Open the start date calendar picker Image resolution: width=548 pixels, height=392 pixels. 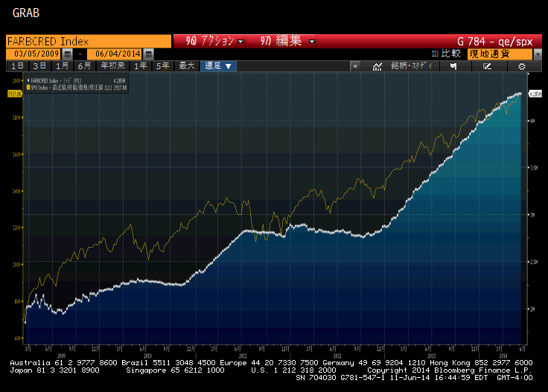click(68, 54)
